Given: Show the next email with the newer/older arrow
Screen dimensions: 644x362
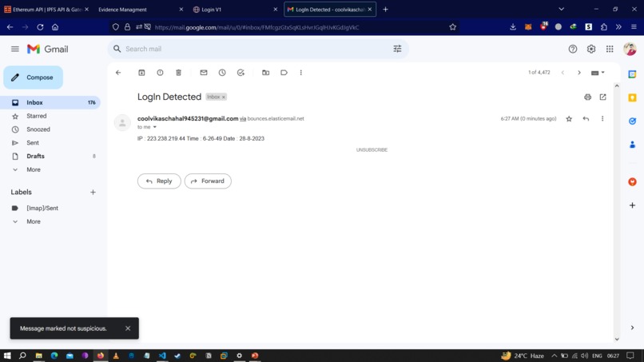Looking at the screenshot, I should point(579,73).
